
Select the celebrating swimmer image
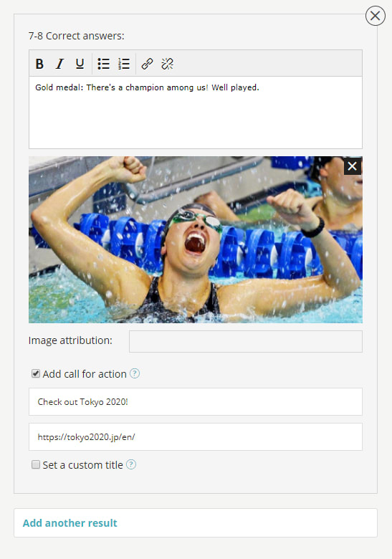pyautogui.click(x=196, y=239)
